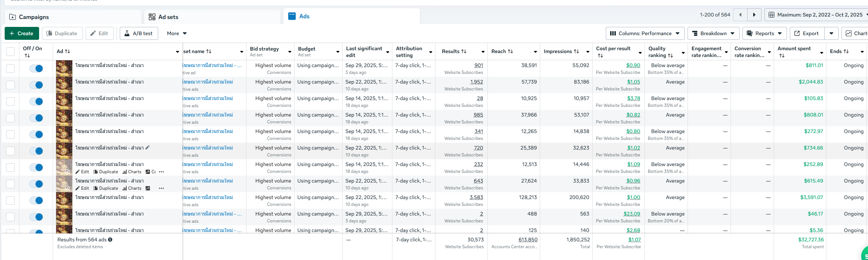Click the compare icon in the $615.49 row
The width and height of the screenshot is (868, 260).
148,188
